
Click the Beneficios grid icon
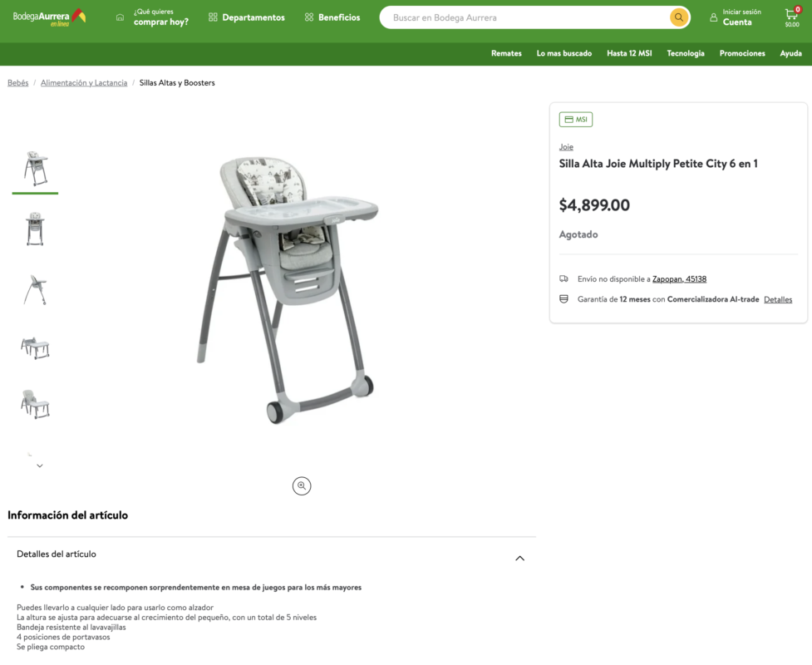coord(309,17)
